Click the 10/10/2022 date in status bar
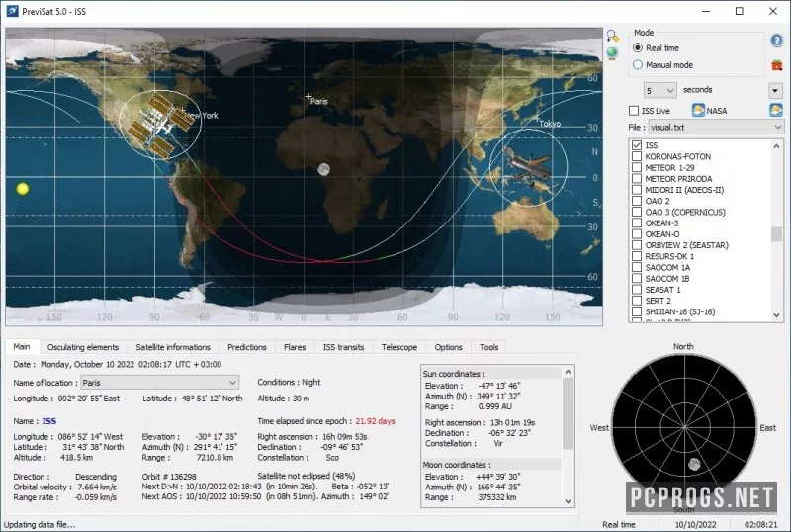 coord(695,525)
